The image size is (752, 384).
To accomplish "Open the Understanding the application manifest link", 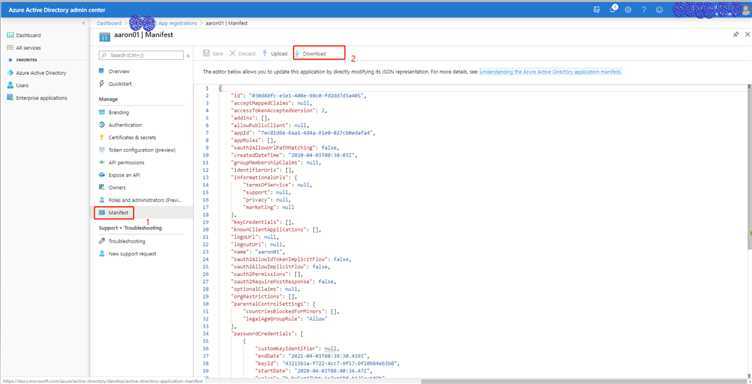I will click(550, 71).
